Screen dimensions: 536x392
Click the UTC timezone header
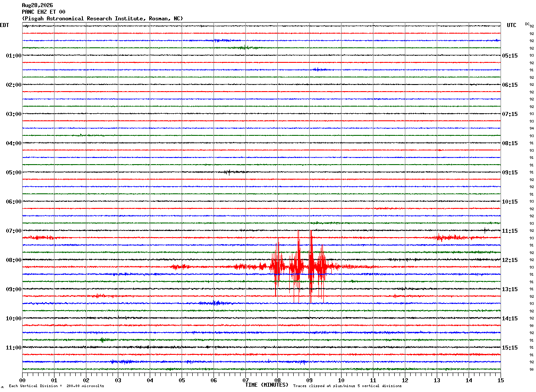point(512,25)
